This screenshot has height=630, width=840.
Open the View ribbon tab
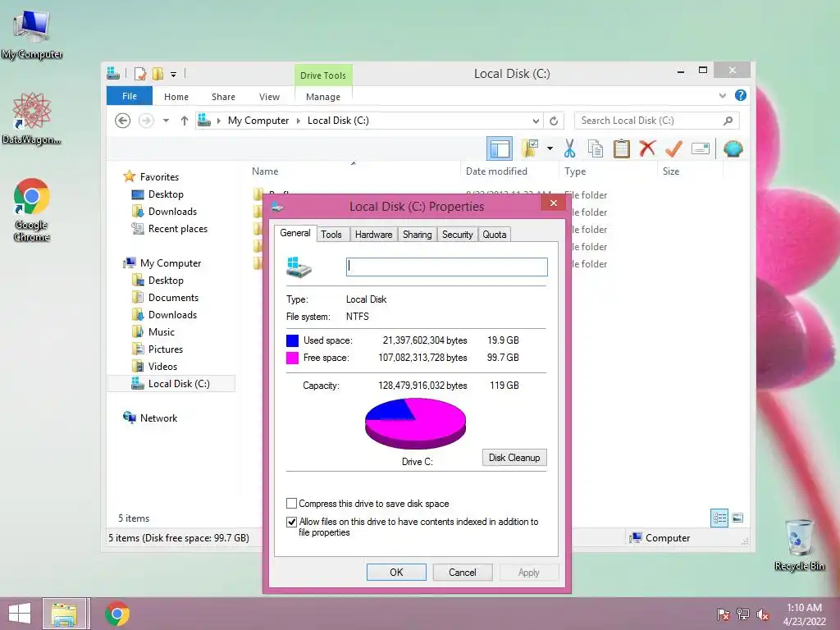point(269,97)
